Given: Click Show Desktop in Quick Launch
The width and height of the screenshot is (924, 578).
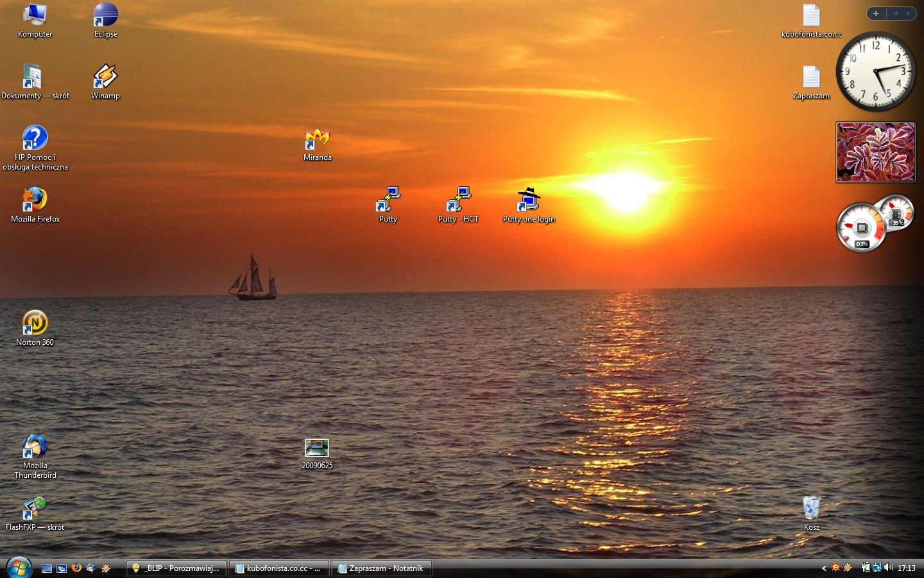Looking at the screenshot, I should tap(47, 568).
